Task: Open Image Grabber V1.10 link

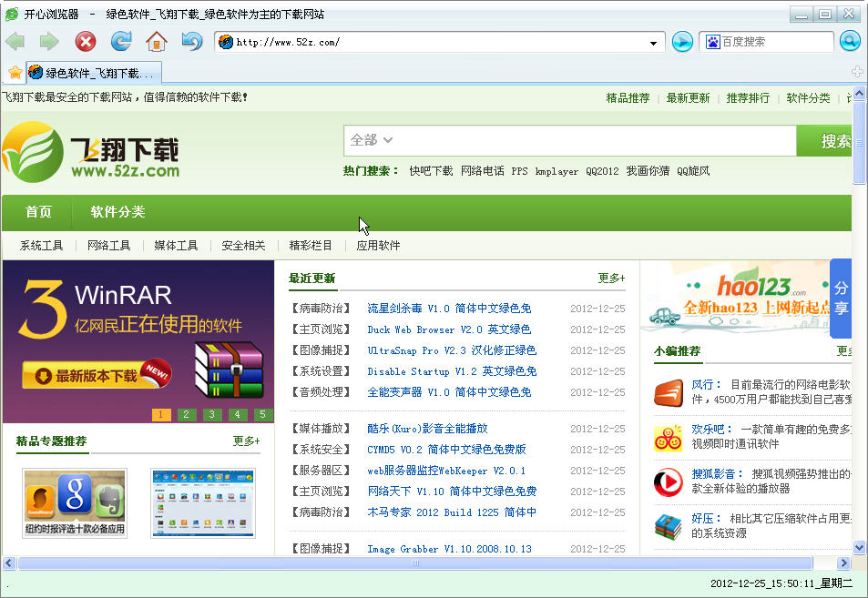Action: pyautogui.click(x=449, y=549)
